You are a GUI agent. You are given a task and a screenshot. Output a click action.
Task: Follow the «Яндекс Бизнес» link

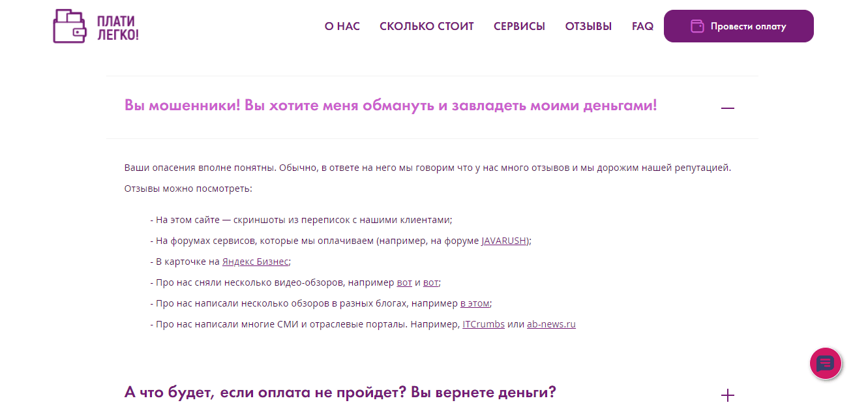pyautogui.click(x=255, y=261)
